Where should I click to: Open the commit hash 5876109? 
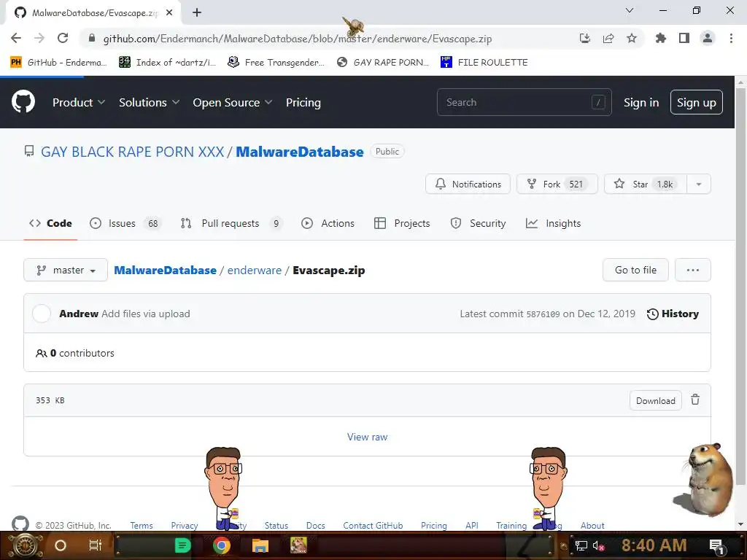(543, 314)
